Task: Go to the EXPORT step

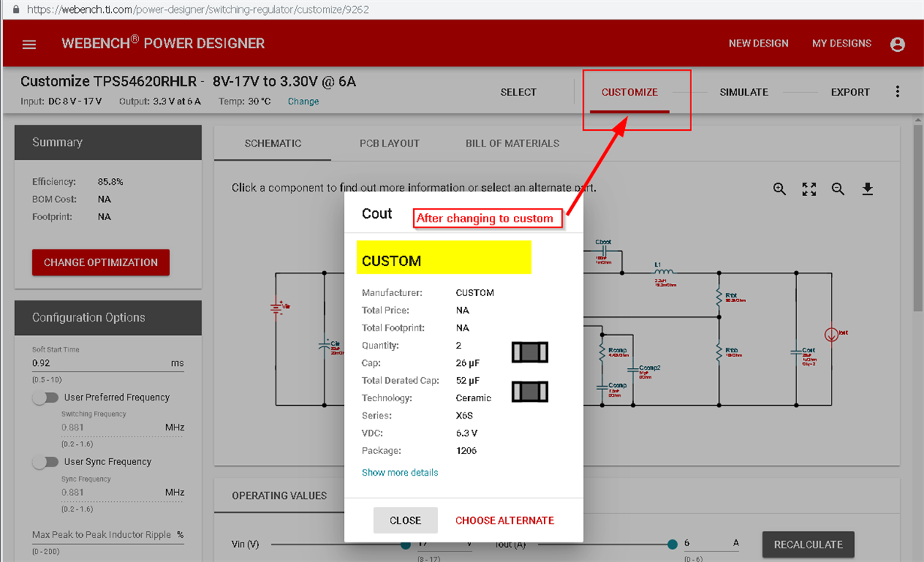Action: [x=850, y=92]
